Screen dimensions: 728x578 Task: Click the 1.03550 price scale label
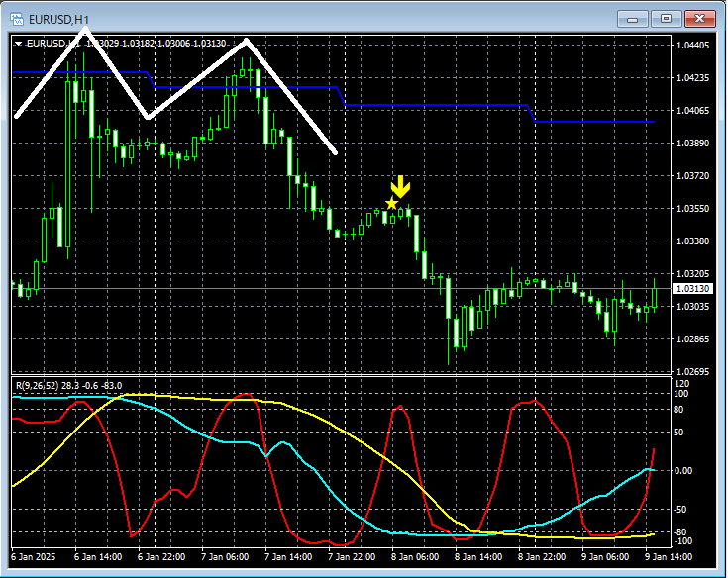[x=692, y=208]
